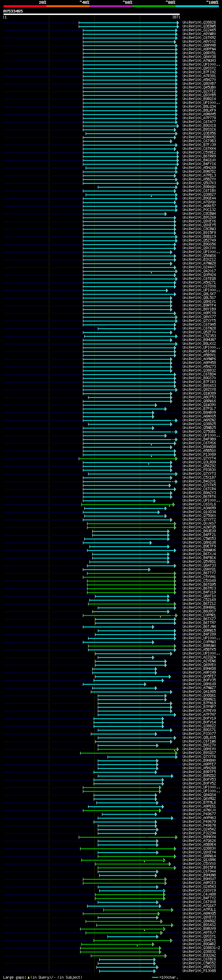Select subject UniRef100_Q1W389

(199, 394)
